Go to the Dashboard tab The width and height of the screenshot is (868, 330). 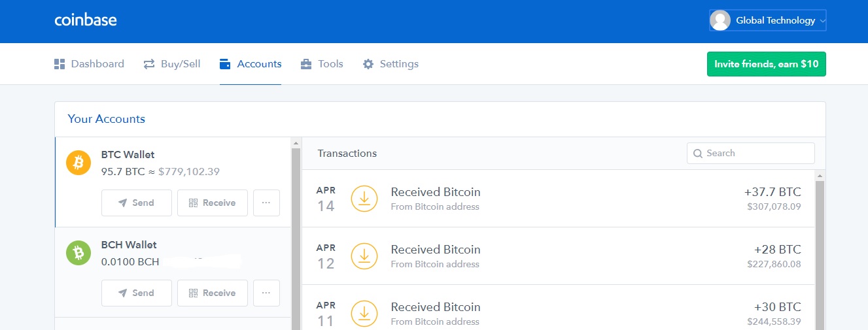pyautogui.click(x=89, y=64)
